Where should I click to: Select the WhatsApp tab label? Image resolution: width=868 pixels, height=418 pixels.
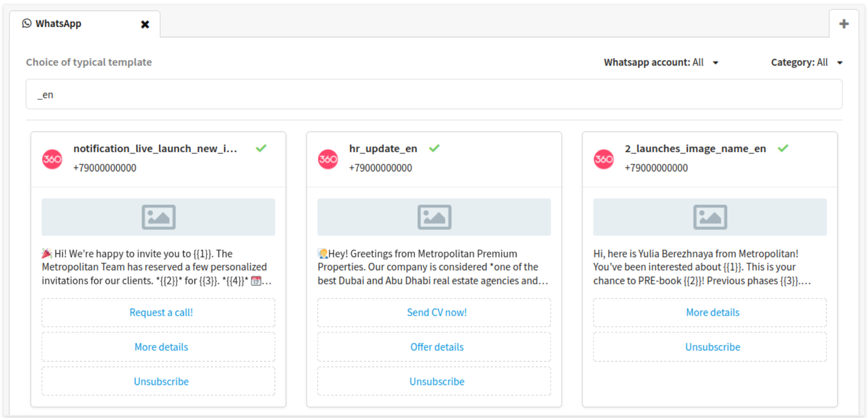(58, 24)
